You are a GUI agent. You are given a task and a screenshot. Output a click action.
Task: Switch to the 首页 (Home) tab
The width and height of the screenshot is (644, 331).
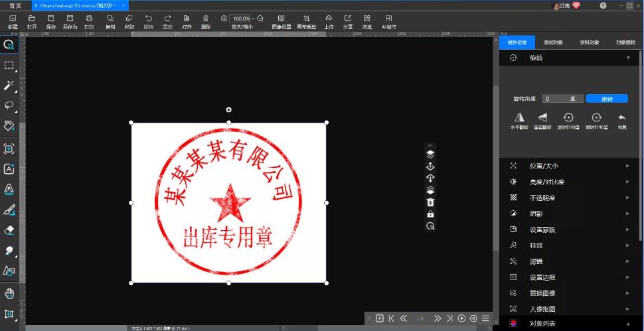[x=15, y=6]
